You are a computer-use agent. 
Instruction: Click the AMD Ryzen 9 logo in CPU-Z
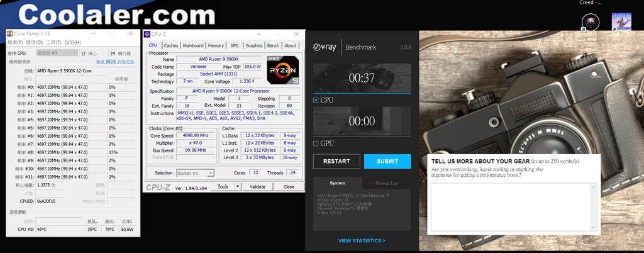(283, 70)
